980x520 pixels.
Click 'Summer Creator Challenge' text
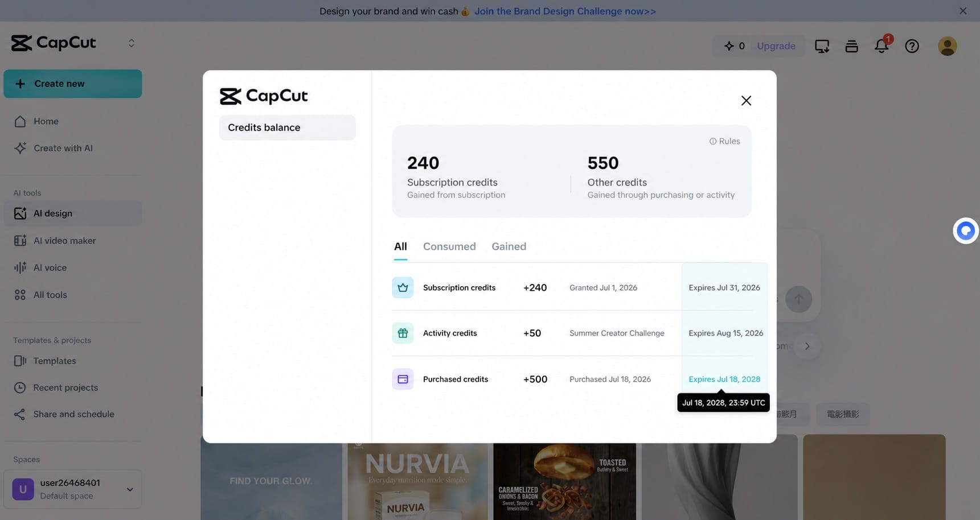(x=617, y=333)
